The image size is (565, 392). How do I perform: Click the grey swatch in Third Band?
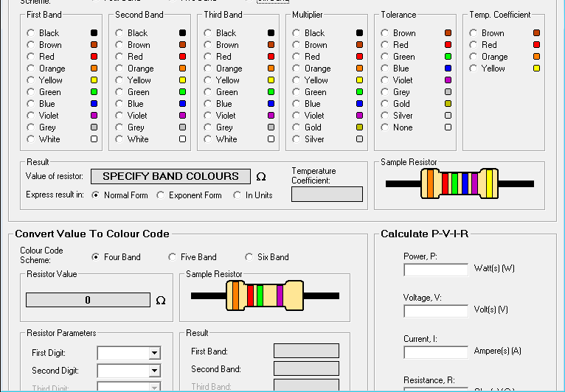[271, 127]
